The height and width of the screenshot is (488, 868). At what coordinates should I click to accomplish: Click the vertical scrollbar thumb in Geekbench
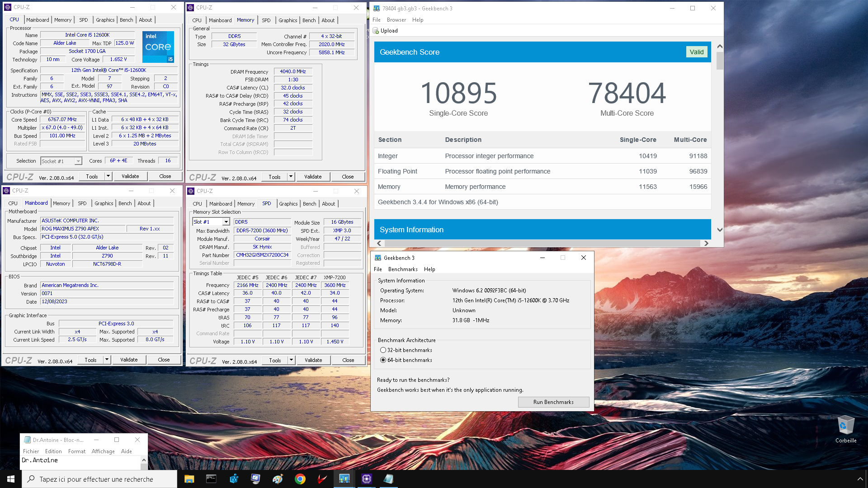click(x=720, y=61)
